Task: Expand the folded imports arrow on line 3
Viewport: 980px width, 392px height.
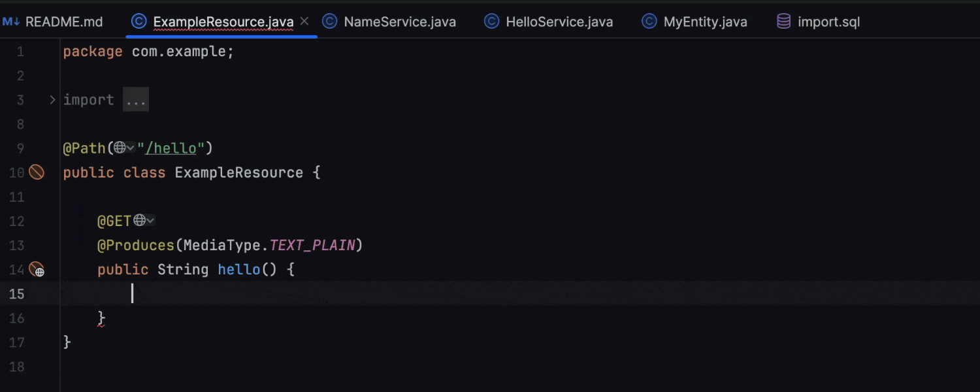Action: pyautogui.click(x=52, y=100)
